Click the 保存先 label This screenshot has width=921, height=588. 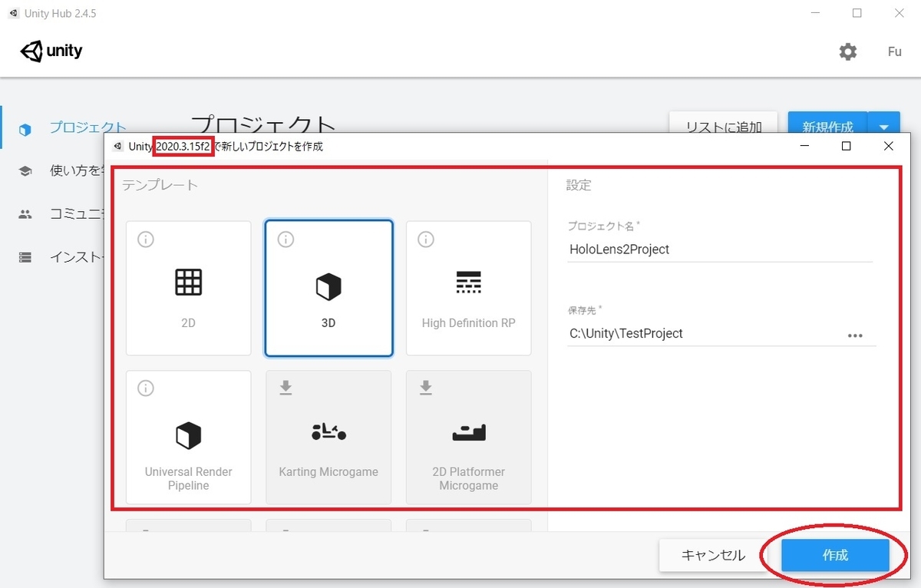(585, 310)
